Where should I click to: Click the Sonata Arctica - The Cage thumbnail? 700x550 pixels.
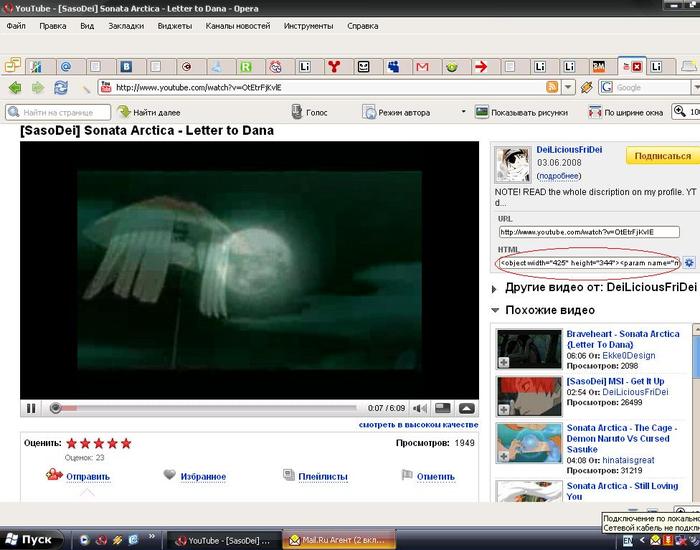click(529, 443)
